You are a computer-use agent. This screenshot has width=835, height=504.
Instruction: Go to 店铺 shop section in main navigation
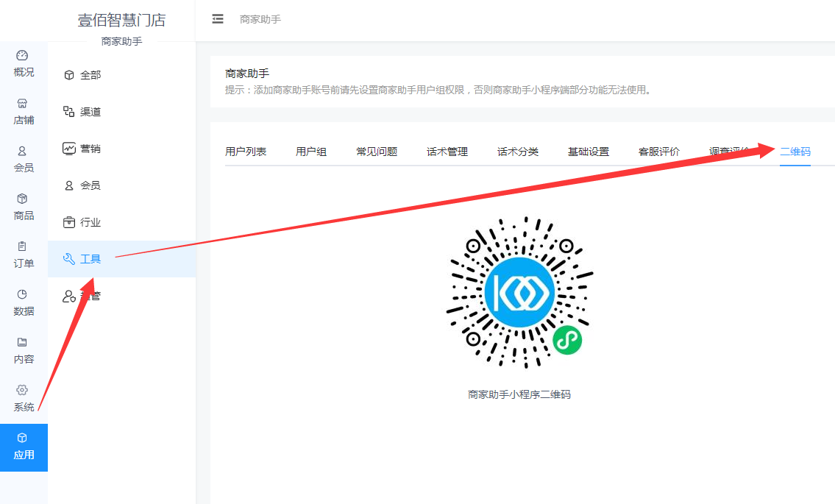pyautogui.click(x=24, y=112)
